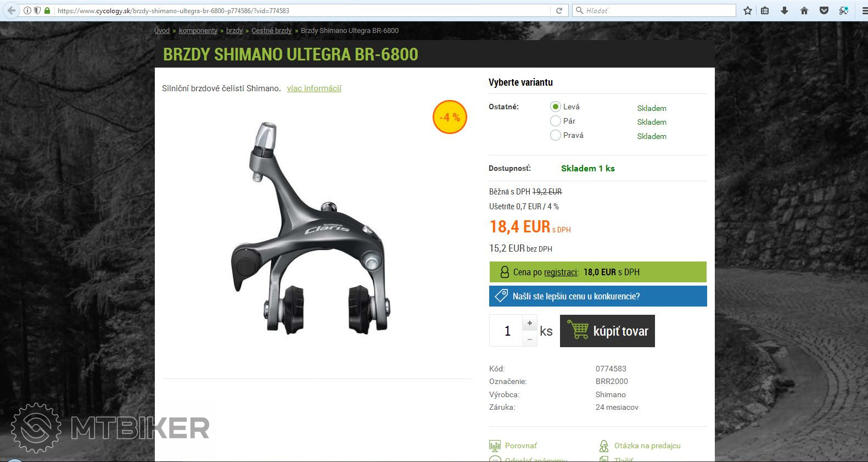Open the bookmarks list icon

(x=765, y=10)
